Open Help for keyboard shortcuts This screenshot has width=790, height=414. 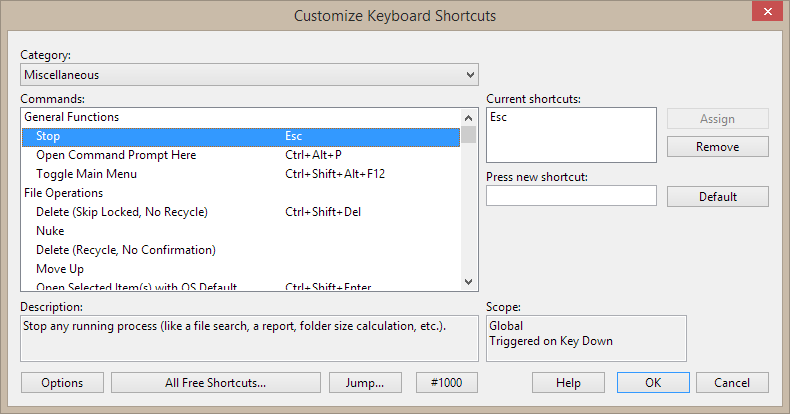pyautogui.click(x=568, y=383)
